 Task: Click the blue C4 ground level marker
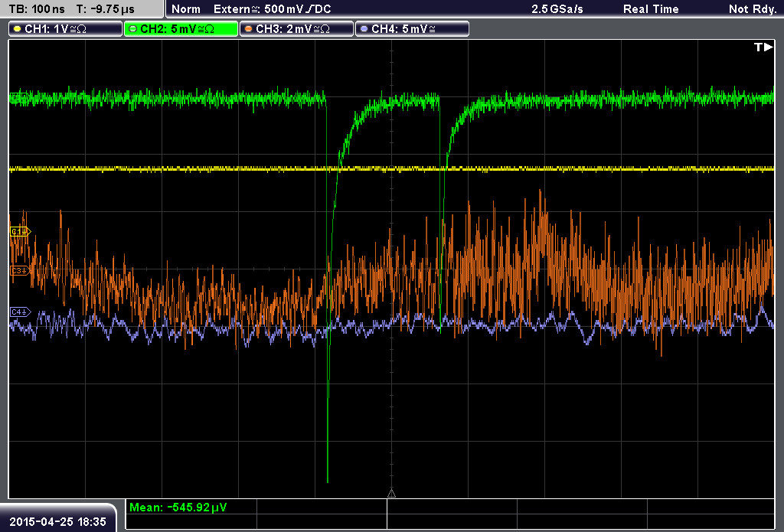click(21, 312)
